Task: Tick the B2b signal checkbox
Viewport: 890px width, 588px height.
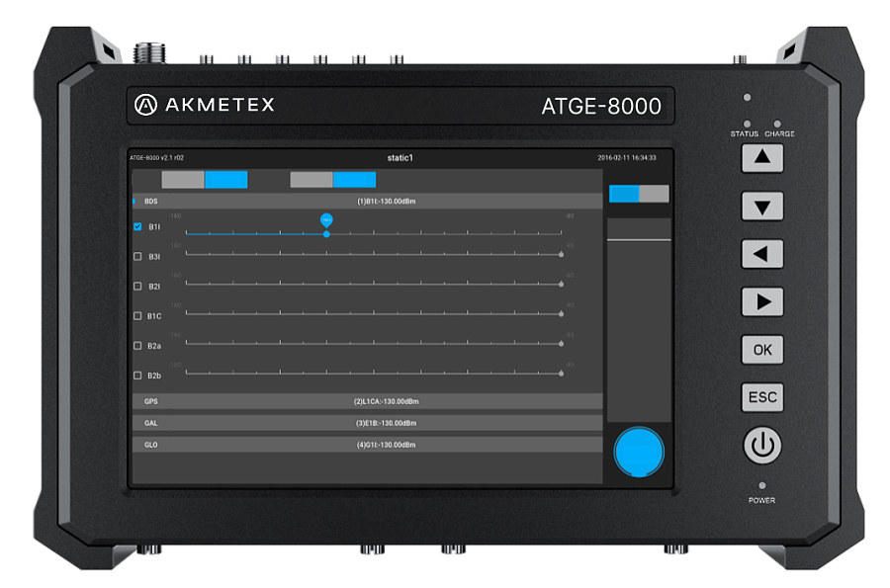Action: click(137, 376)
